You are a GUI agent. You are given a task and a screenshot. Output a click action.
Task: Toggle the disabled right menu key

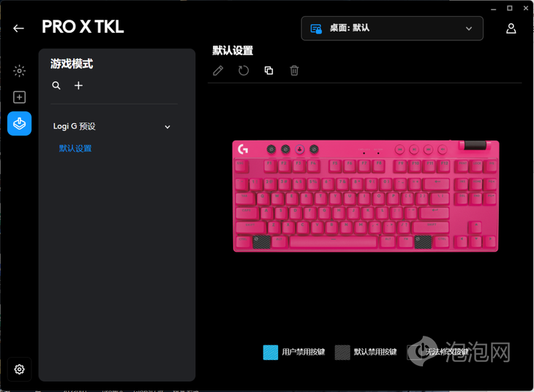click(423, 242)
